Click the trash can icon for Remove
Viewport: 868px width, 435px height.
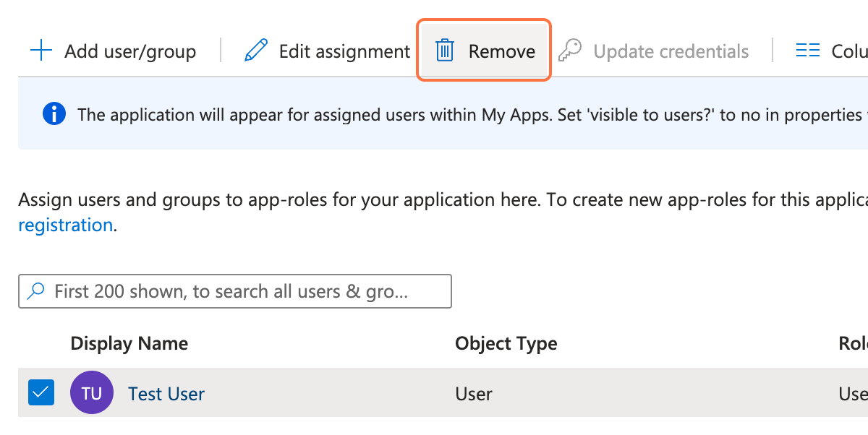coord(444,51)
